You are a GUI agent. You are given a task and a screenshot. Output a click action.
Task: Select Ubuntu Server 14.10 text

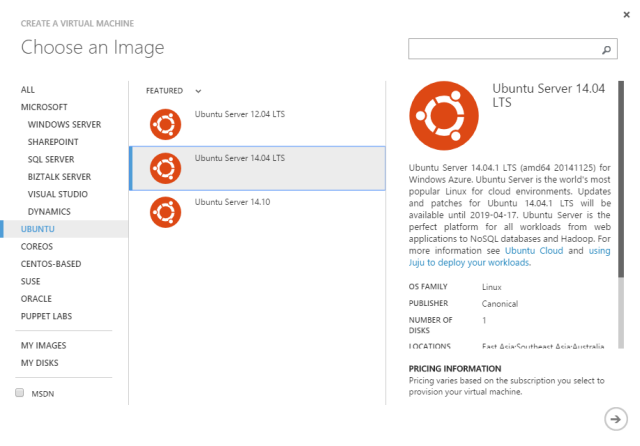tap(232, 202)
